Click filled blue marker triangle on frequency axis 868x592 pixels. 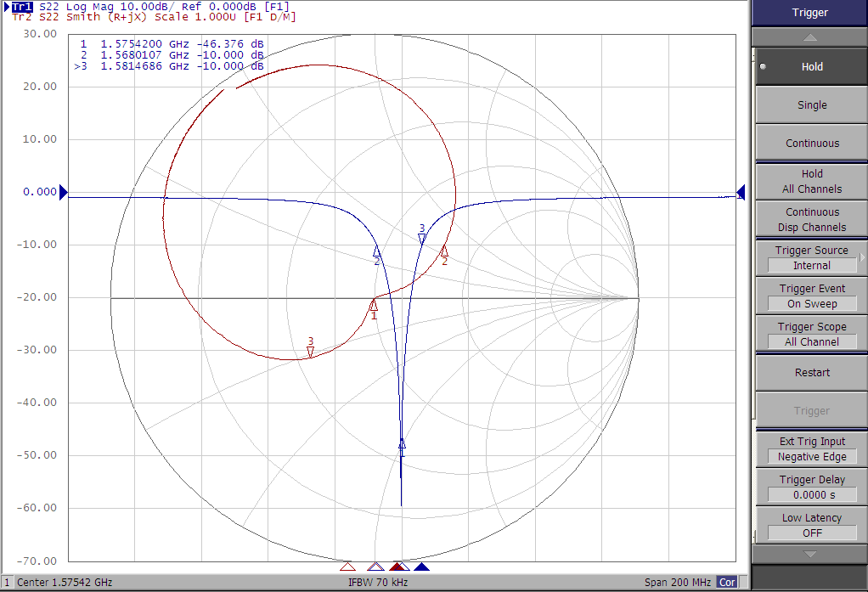point(422,567)
